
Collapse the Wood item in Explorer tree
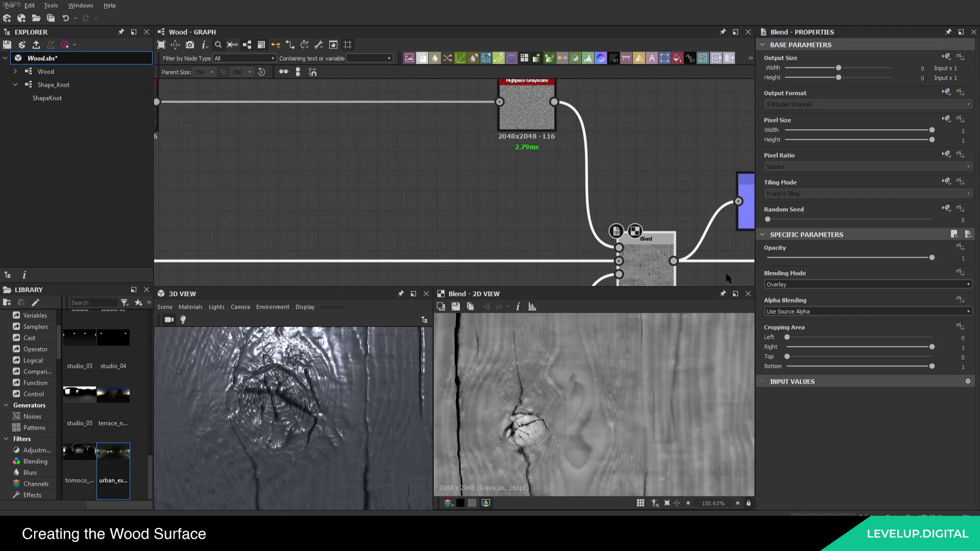15,71
